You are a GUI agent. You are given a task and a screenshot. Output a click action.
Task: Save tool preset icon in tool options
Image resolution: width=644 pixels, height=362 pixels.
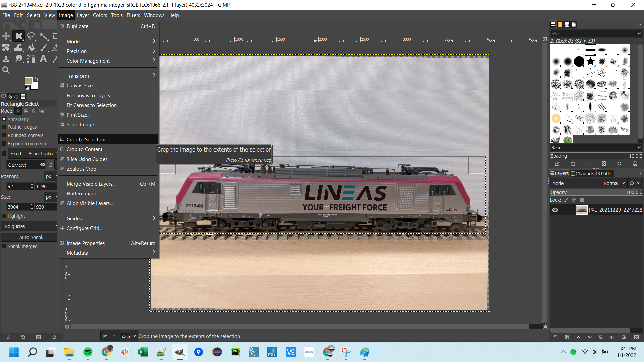(8, 337)
